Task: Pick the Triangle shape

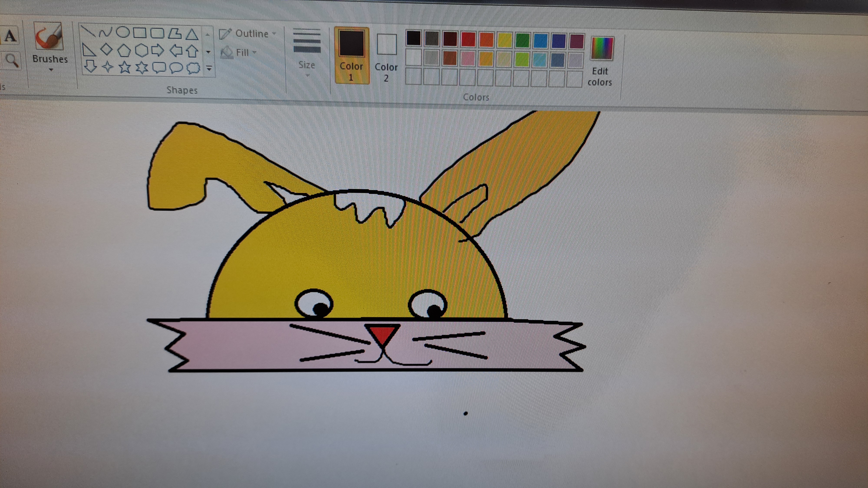Action: point(192,34)
